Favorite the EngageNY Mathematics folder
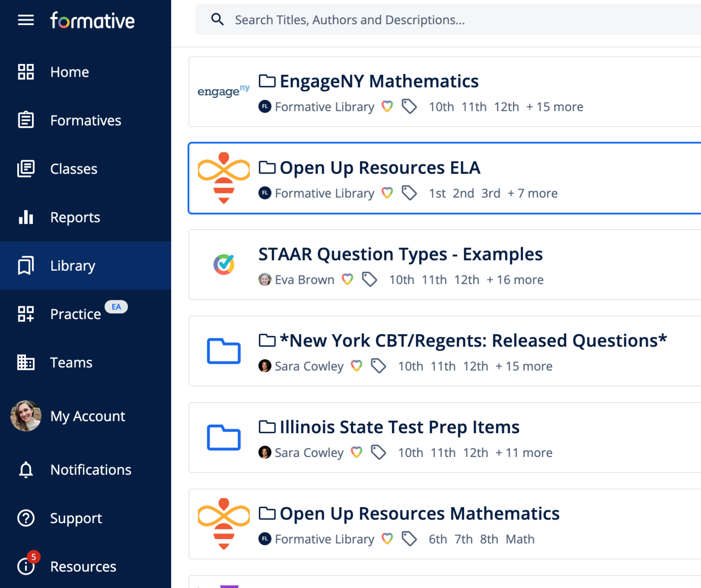Viewport: 701px width, 588px height. coord(387,106)
